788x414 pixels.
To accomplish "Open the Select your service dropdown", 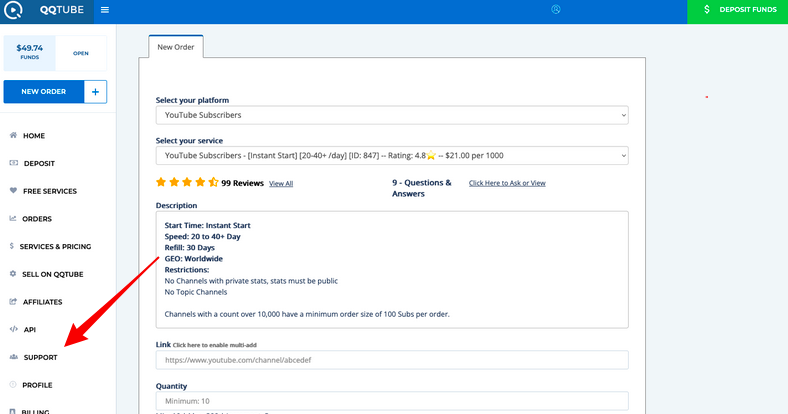I will tap(392, 156).
